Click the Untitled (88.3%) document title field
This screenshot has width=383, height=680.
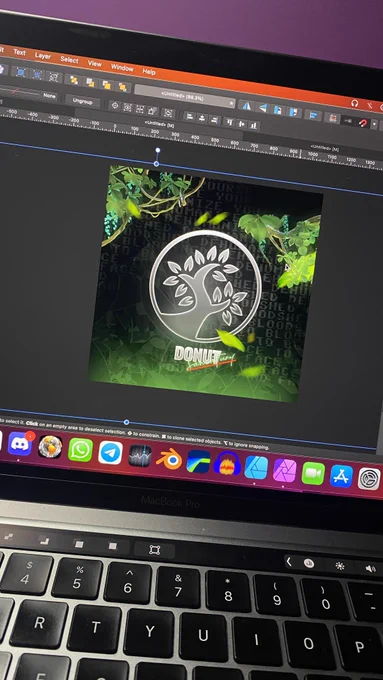point(184,96)
